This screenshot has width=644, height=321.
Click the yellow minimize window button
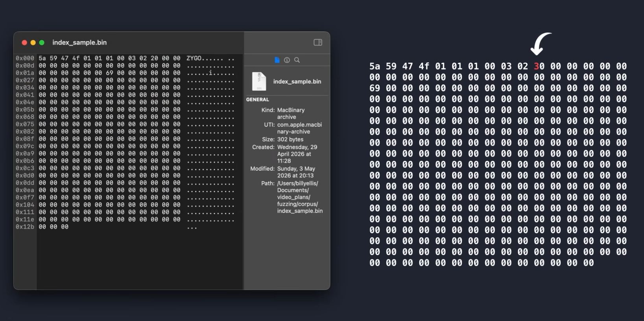tap(33, 42)
